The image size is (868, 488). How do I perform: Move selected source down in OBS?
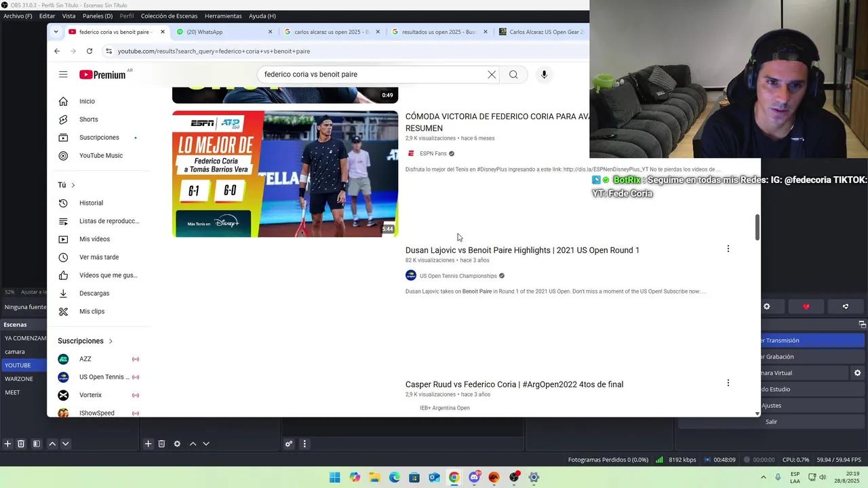coord(206,444)
